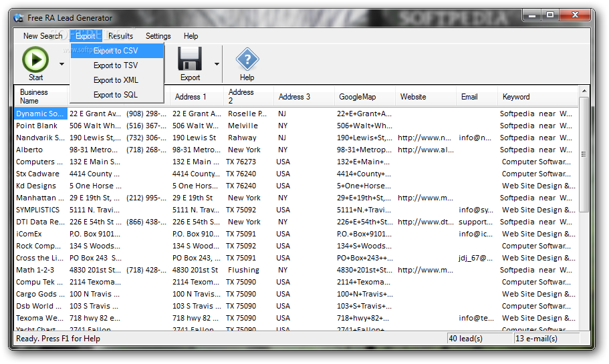
Task: Click phone number (732) 306-... cell
Action: [146, 138]
